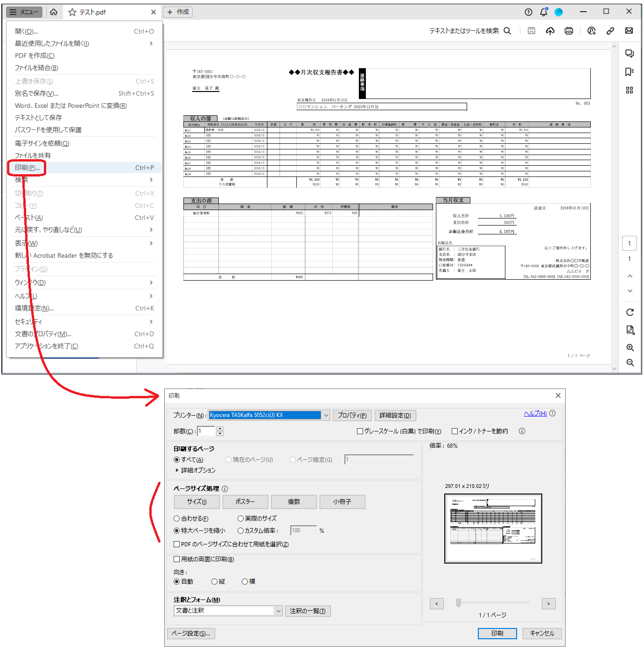Open the comments panel icon in the right sidebar
The height and width of the screenshot is (649, 644).
tap(629, 54)
